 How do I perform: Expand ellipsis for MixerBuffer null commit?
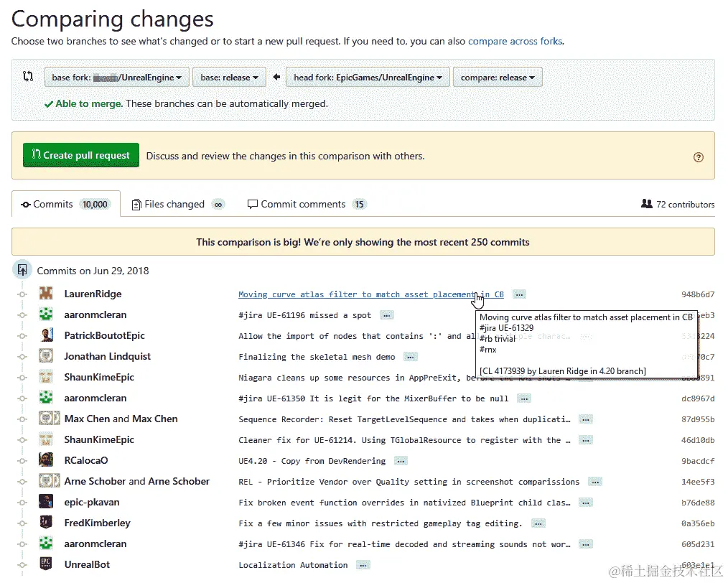pyautogui.click(x=523, y=398)
